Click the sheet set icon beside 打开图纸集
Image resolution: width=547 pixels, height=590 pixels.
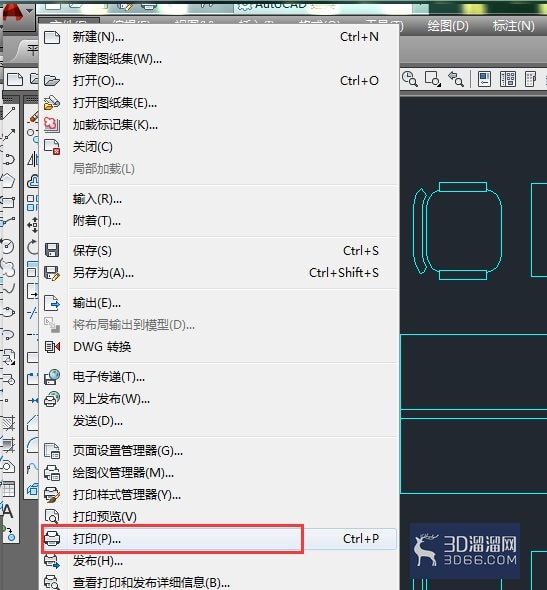[x=52, y=102]
